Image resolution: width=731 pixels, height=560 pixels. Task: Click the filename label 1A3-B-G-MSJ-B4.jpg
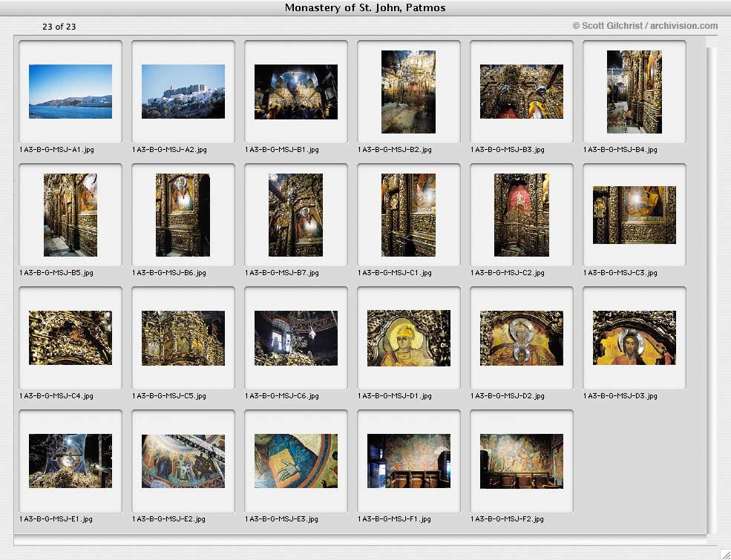pos(620,150)
